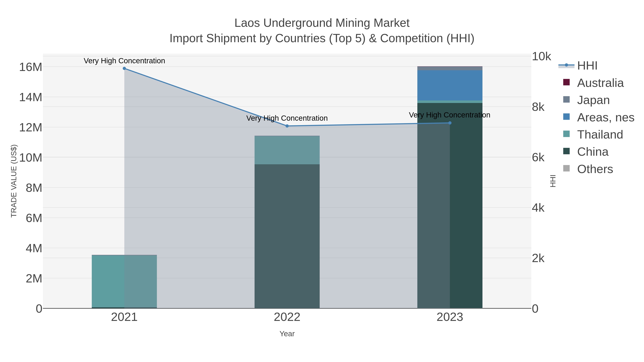Screen dimensions: 644x362
Task: Click the 2021 HHI data point
Action: (124, 68)
